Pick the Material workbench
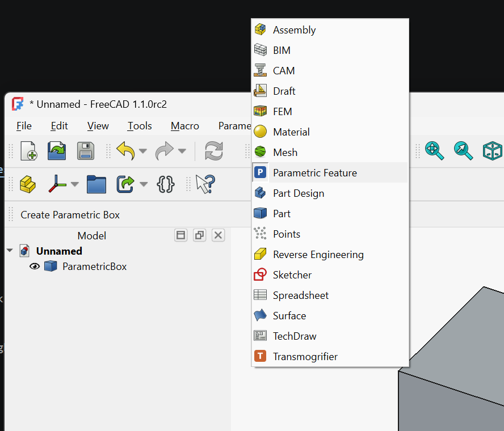504x431 pixels. click(330, 132)
